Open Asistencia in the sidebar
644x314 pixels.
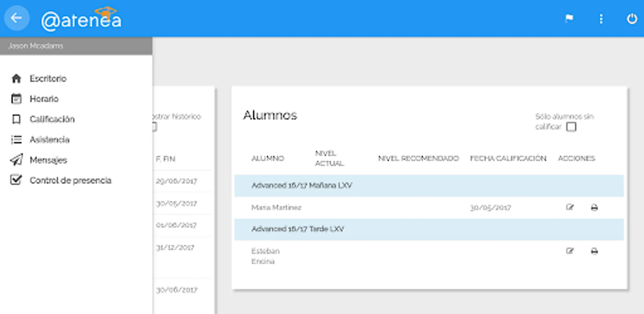(50, 140)
